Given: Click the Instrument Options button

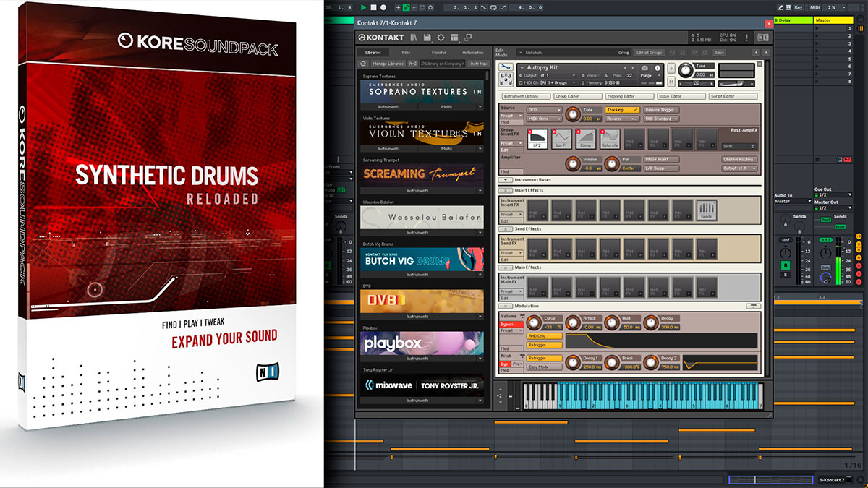Looking at the screenshot, I should click(525, 96).
